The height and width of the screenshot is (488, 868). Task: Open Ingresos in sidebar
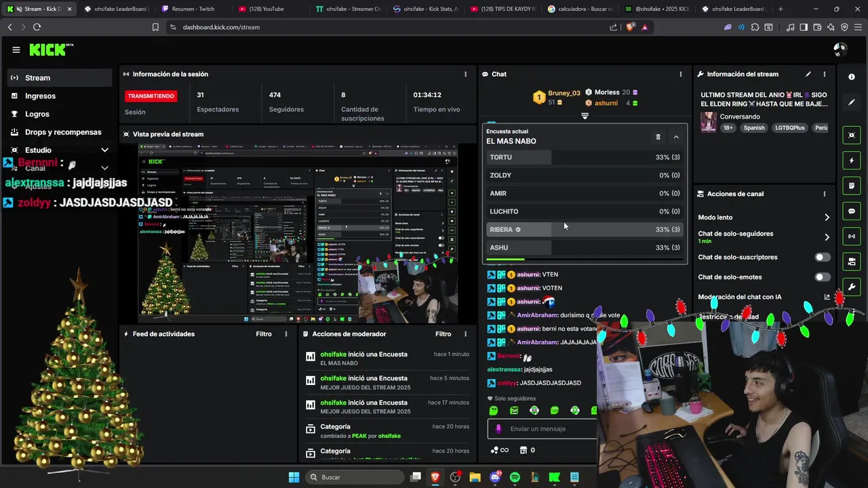(60, 96)
